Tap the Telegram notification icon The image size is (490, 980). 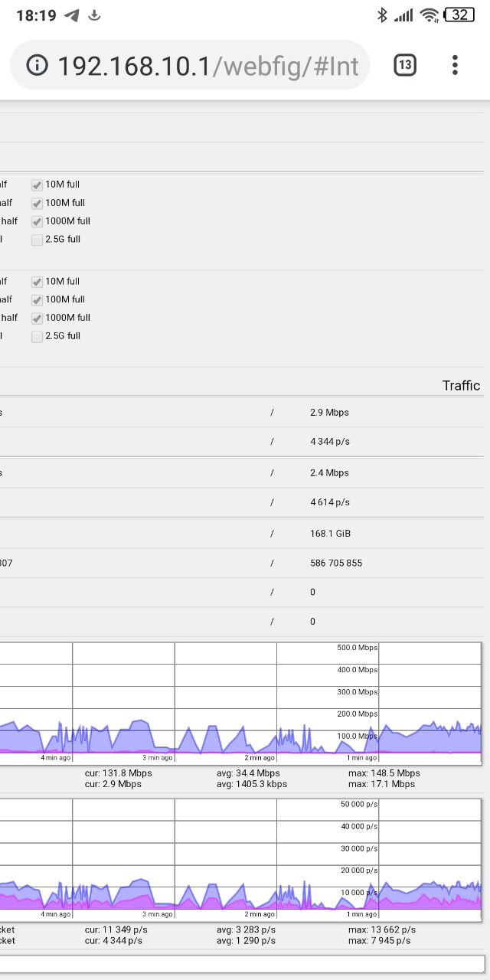[72, 15]
